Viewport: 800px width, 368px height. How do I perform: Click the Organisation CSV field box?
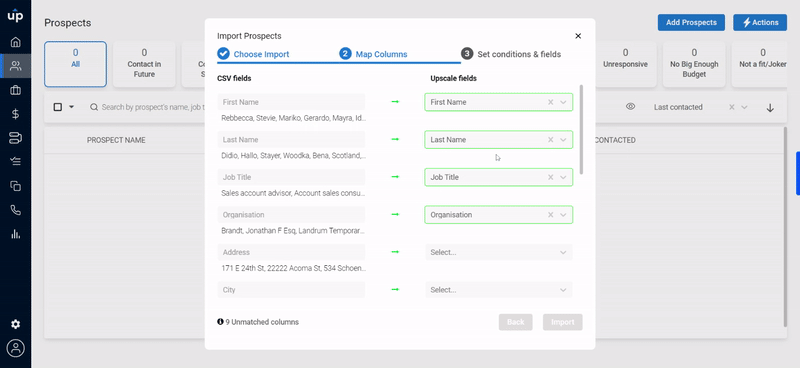tap(291, 215)
